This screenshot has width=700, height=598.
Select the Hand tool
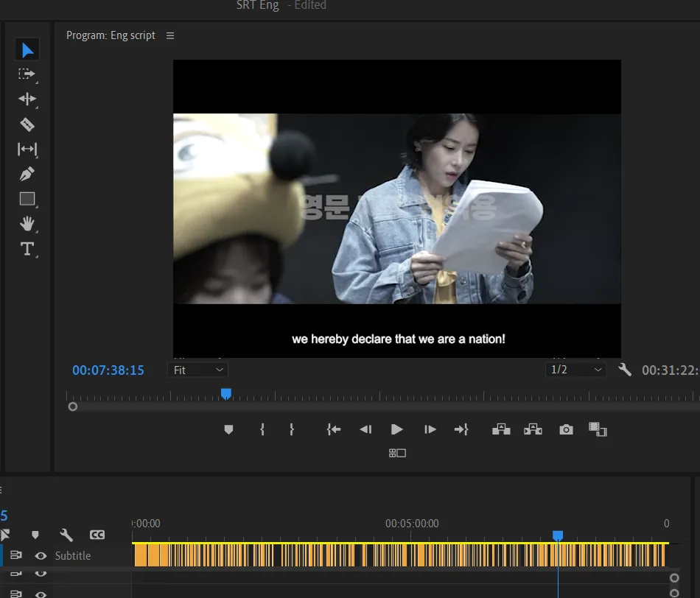27,223
